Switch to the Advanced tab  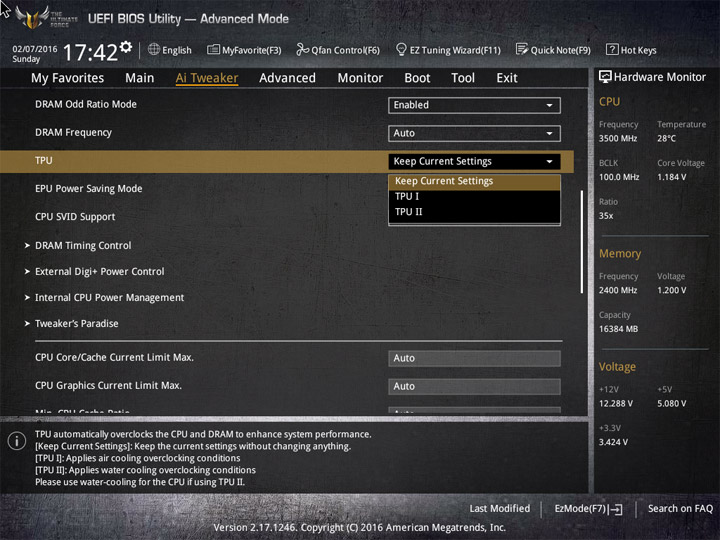click(287, 78)
